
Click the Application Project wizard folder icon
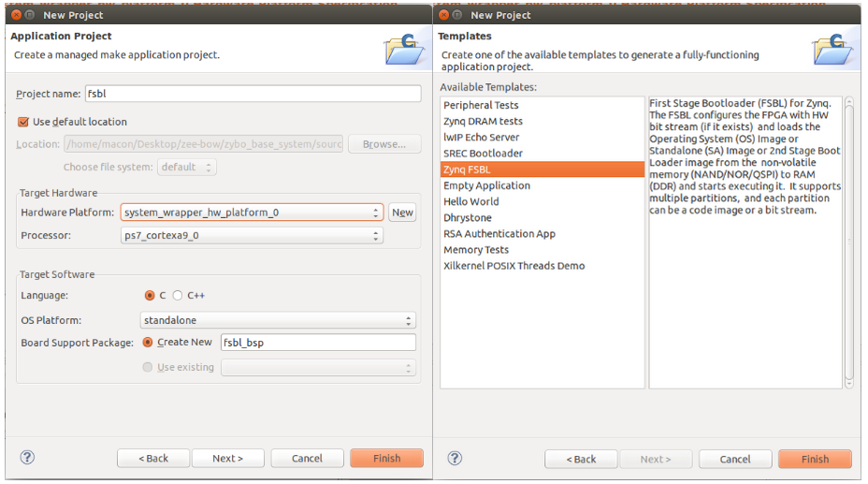click(405, 50)
